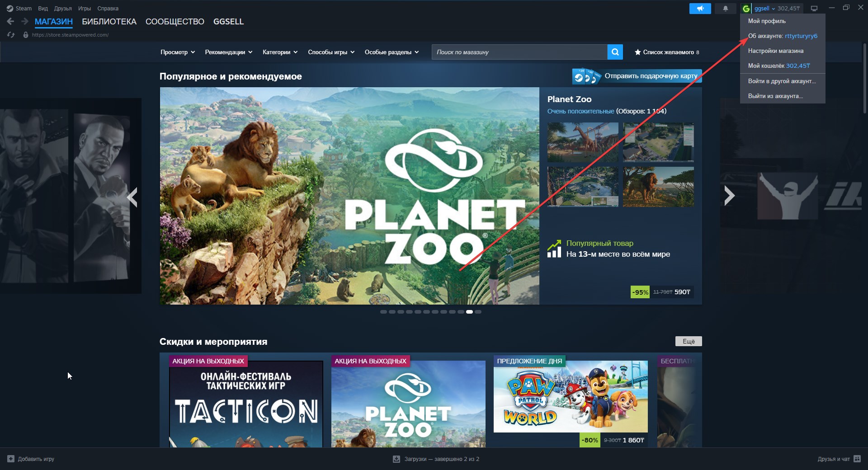This screenshot has height=470, width=868.
Task: Select Об аккаунте: rttyrturyry6
Action: pyautogui.click(x=783, y=36)
